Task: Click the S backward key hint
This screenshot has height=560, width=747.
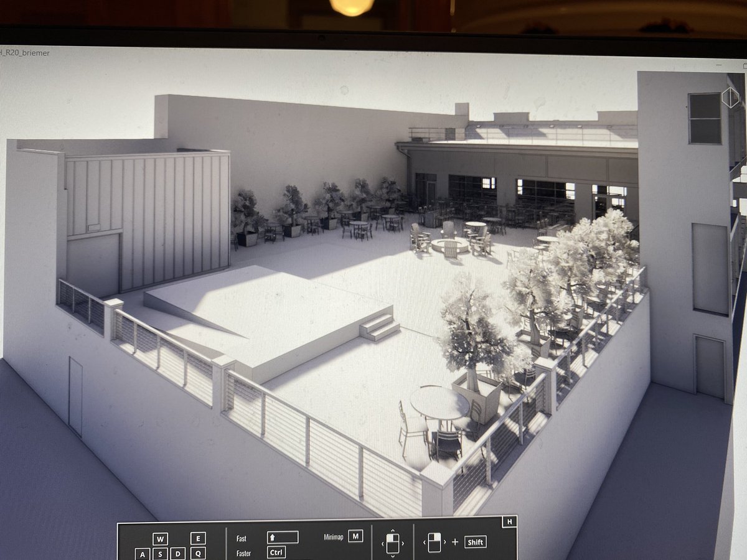Action: 161,553
